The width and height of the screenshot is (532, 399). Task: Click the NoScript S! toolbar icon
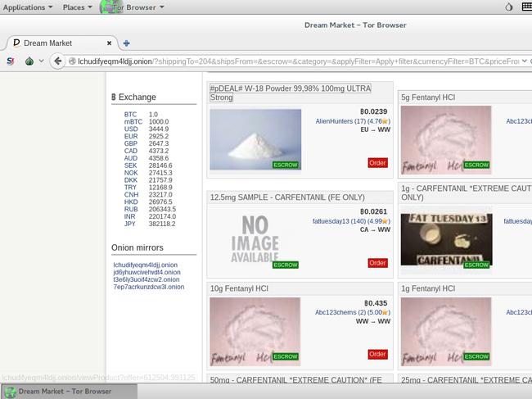10,61
